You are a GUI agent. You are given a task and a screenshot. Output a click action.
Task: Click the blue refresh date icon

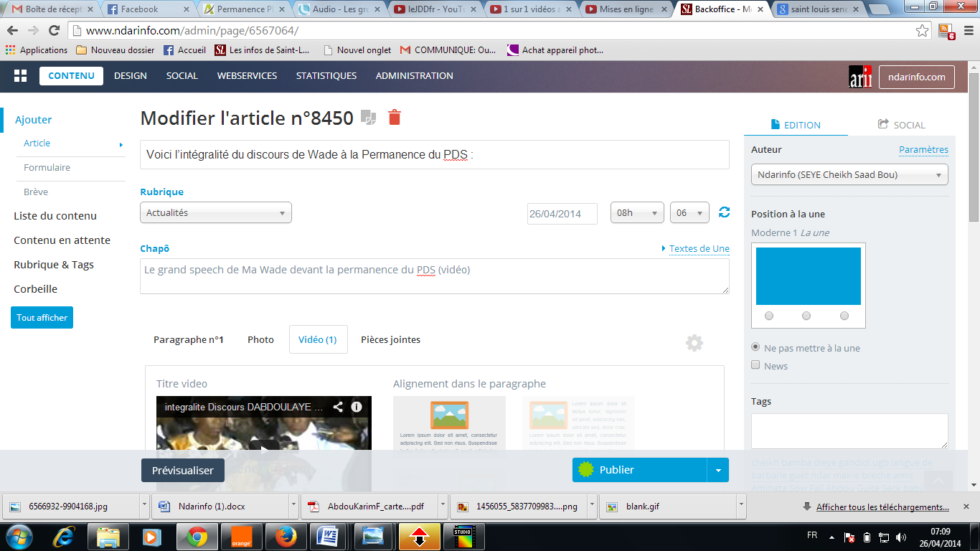coord(724,212)
